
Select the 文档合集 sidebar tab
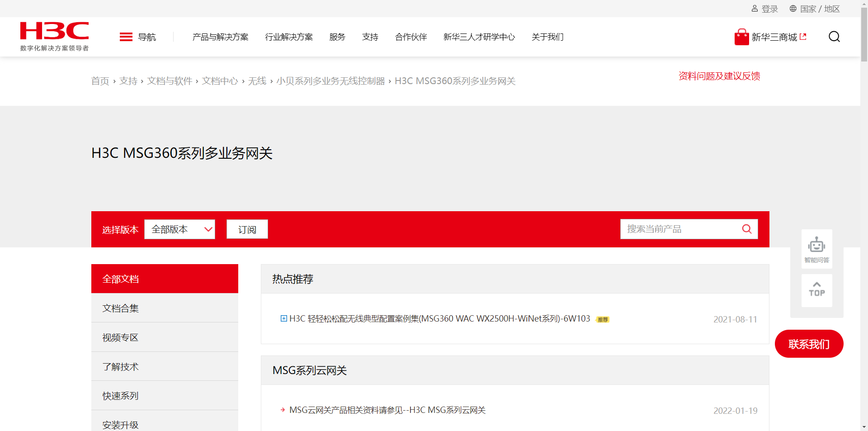coord(165,308)
